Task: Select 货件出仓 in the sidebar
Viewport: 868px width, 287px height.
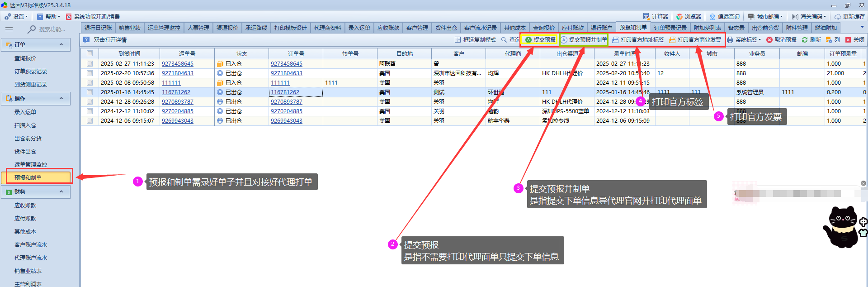Action: [x=25, y=152]
